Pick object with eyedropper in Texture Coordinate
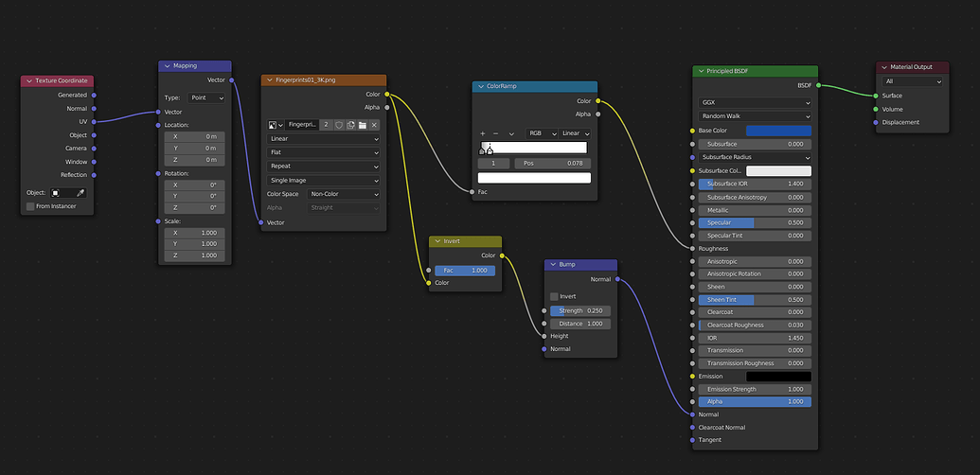980x475 pixels. click(80, 193)
